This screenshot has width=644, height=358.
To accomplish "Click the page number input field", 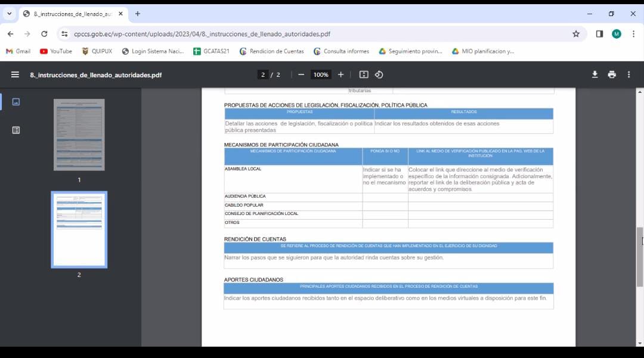I will [263, 74].
